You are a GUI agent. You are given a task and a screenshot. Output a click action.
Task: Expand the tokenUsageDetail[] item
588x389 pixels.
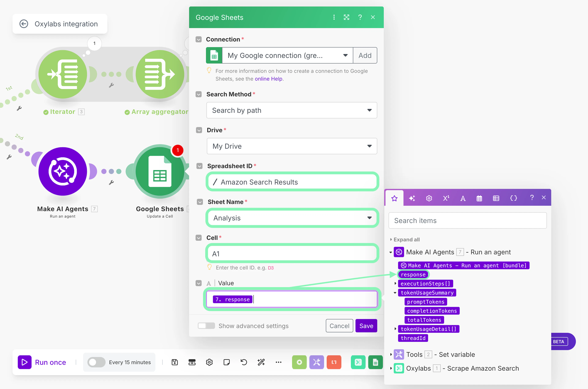click(x=395, y=329)
